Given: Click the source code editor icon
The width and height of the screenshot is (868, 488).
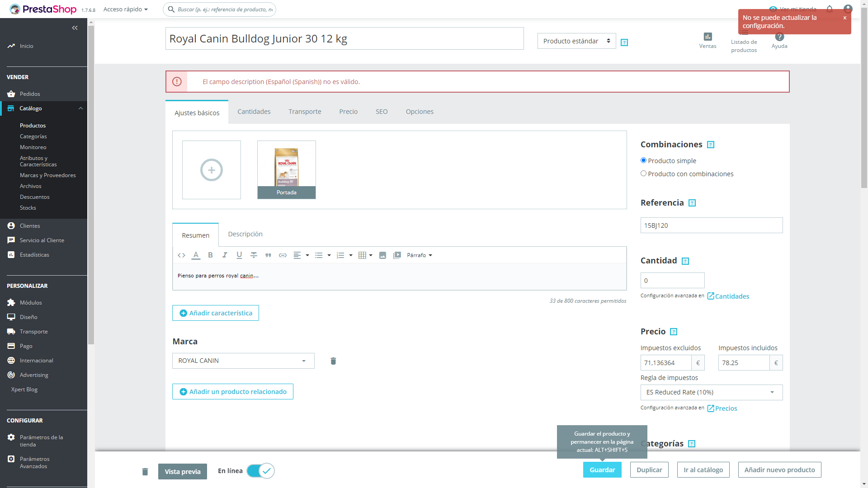Looking at the screenshot, I should 181,255.
